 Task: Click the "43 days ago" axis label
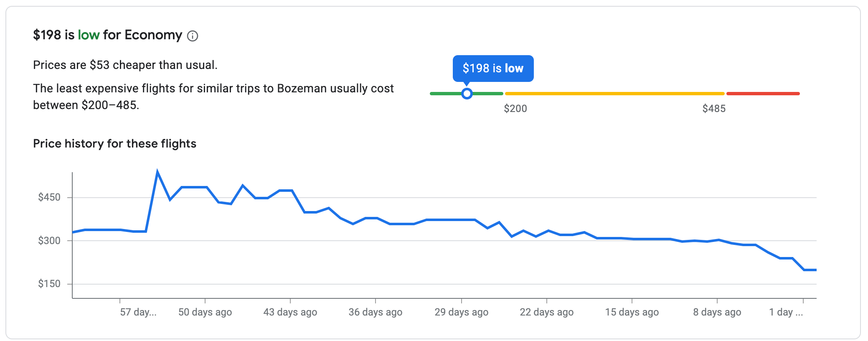click(x=290, y=312)
